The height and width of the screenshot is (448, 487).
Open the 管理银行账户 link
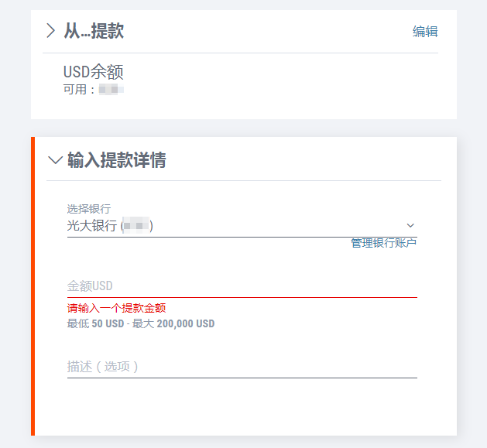pos(383,243)
